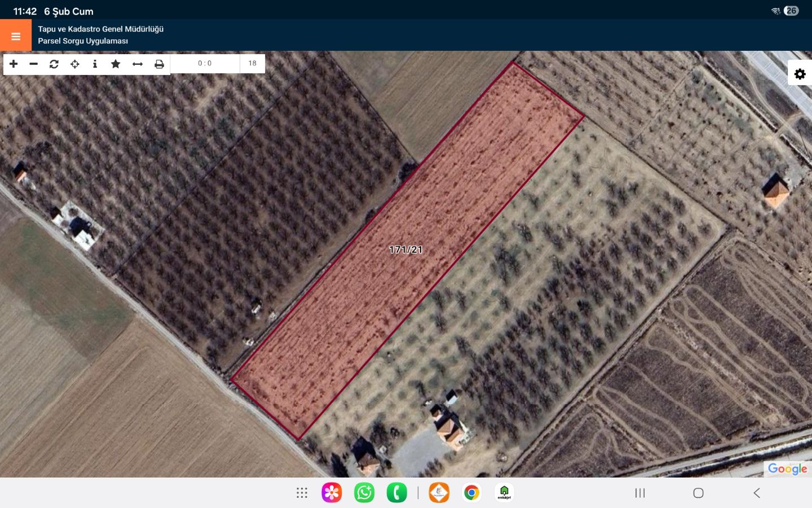
Task: Print the map with the printer icon
Action: tap(159, 64)
